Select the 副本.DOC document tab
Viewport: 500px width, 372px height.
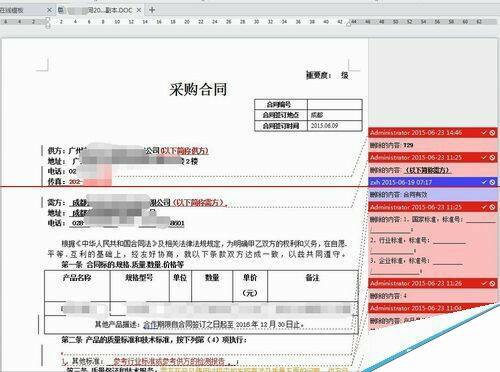pyautogui.click(x=100, y=10)
